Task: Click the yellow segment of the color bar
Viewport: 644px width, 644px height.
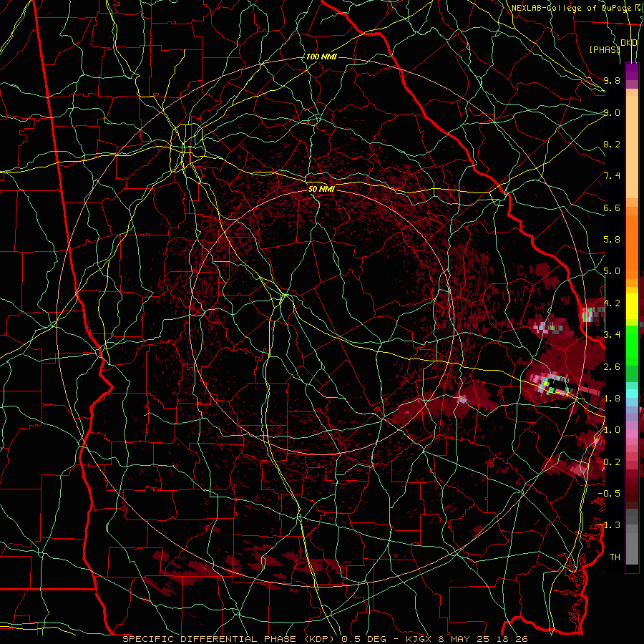Action: pos(632,306)
